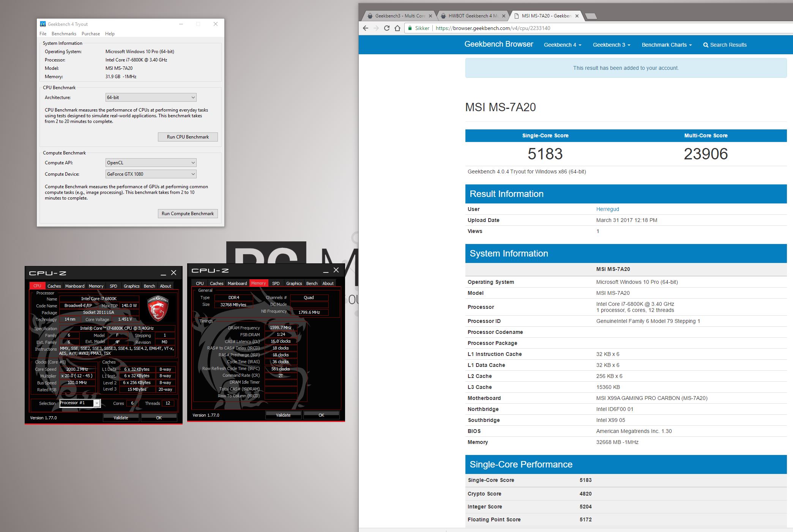Expand the Benchmark Charts dropdown
The image size is (793, 532).
[x=667, y=45]
